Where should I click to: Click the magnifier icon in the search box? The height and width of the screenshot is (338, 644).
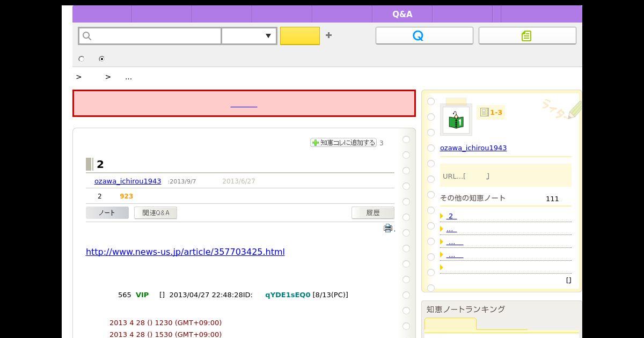(87, 36)
